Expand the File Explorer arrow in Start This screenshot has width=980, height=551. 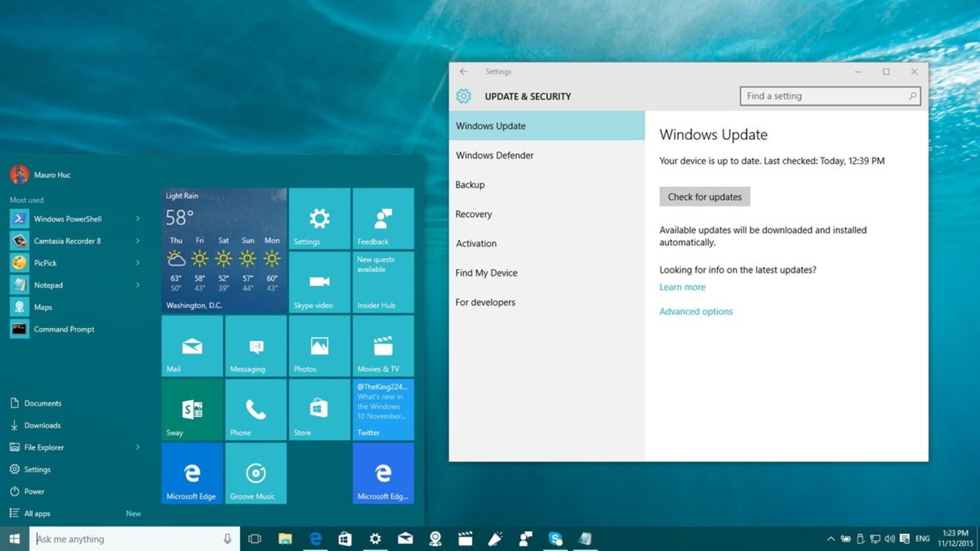(x=138, y=447)
